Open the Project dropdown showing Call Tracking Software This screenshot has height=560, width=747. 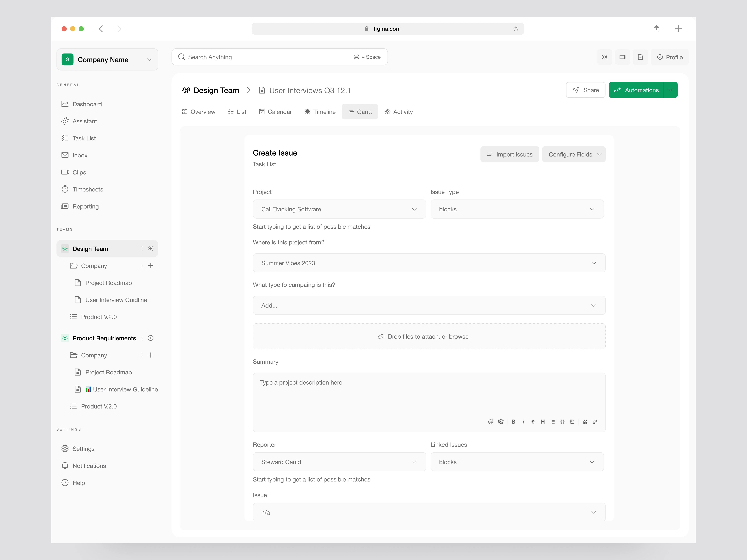click(x=339, y=209)
